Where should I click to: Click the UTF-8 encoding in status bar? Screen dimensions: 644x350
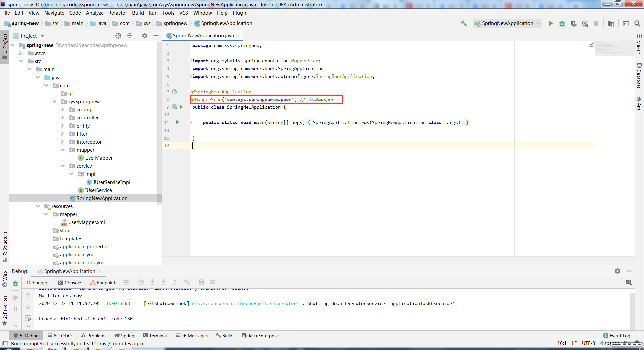coord(588,343)
